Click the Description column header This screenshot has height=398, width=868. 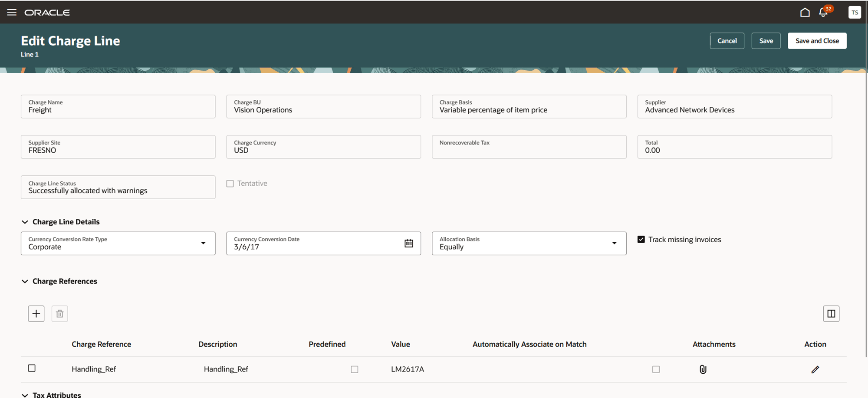(218, 344)
